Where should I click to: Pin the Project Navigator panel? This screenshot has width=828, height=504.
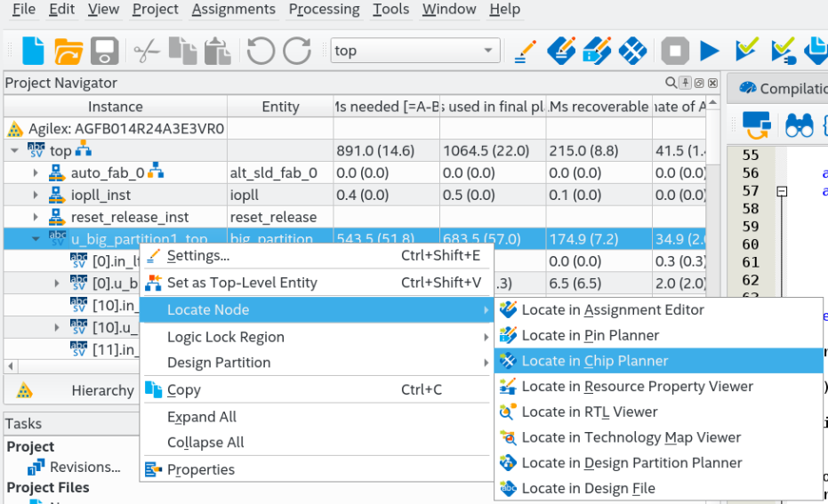686,83
